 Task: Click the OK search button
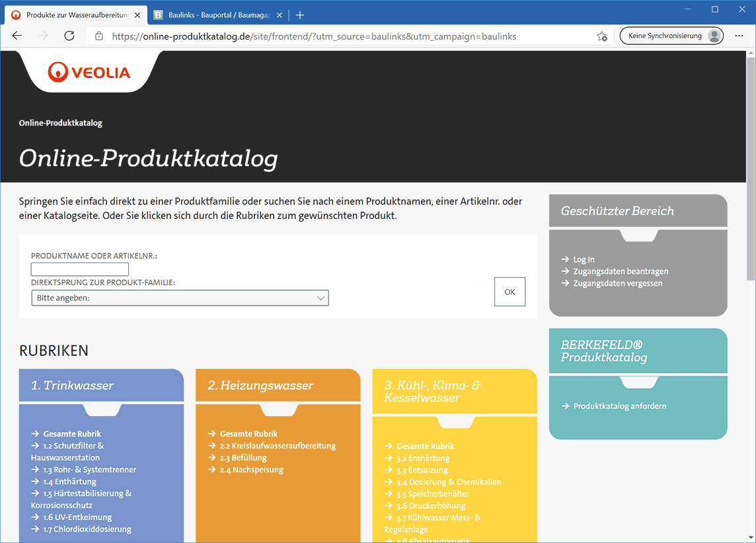point(510,292)
